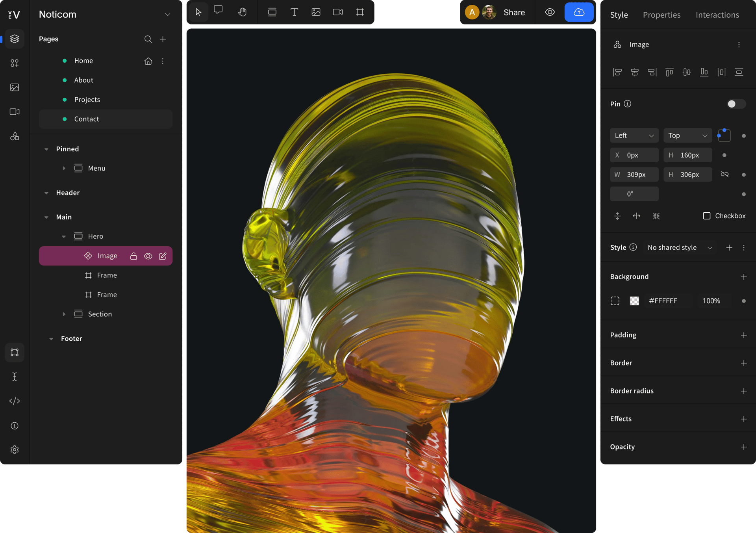
Task: Hide the Image layer with the eye icon
Action: [x=148, y=256]
